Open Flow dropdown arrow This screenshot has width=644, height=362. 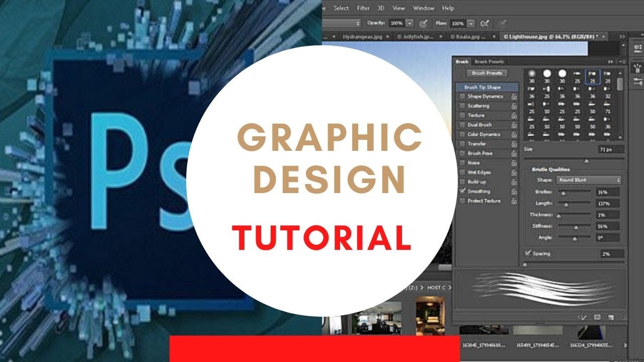(471, 23)
